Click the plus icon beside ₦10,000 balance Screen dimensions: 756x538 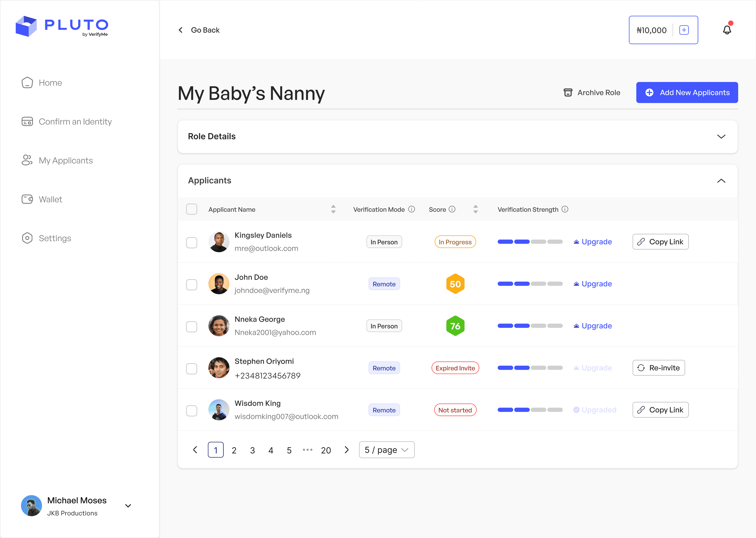pyautogui.click(x=684, y=30)
